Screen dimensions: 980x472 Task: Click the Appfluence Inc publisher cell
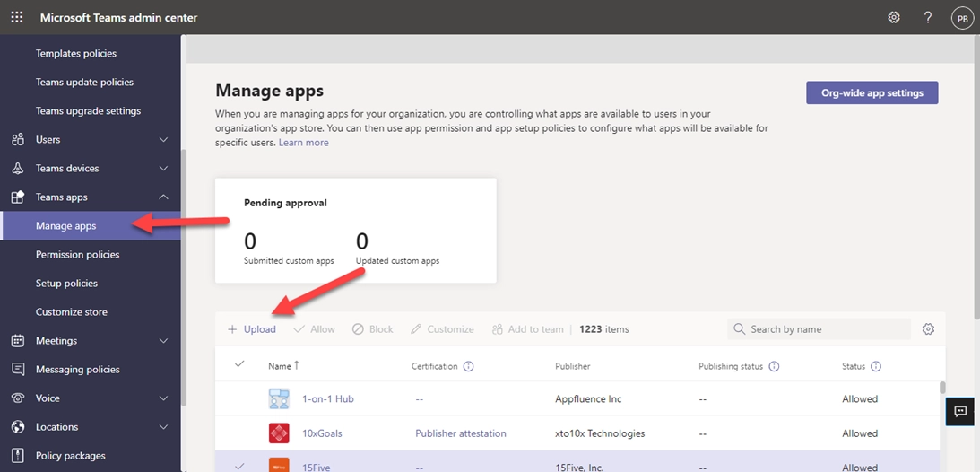coord(588,398)
